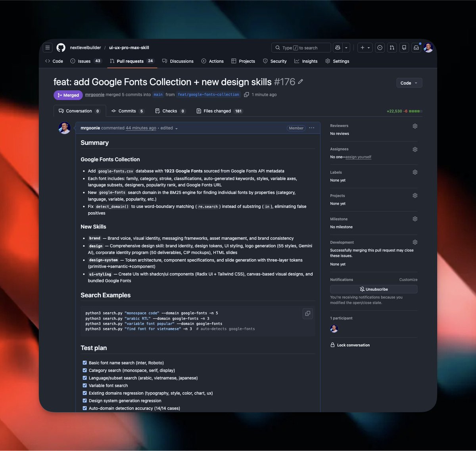Open the Assignees gear settings
476x451 pixels.
tap(415, 150)
